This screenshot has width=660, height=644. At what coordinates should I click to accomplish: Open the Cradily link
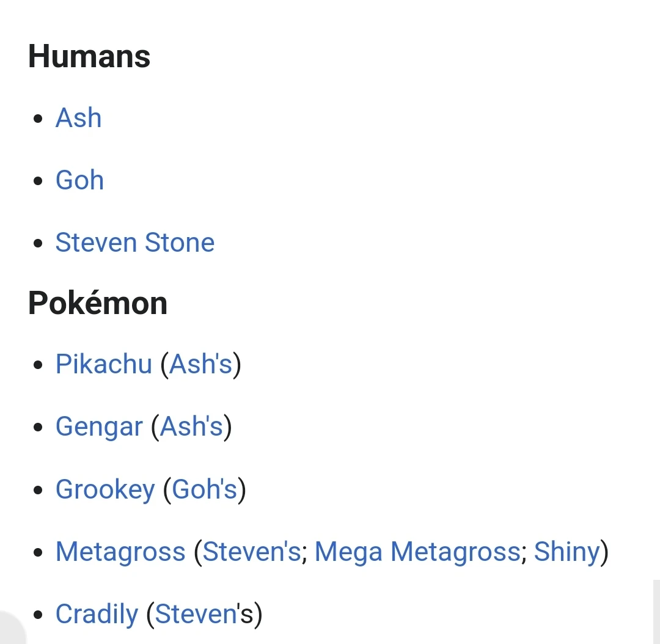[97, 614]
